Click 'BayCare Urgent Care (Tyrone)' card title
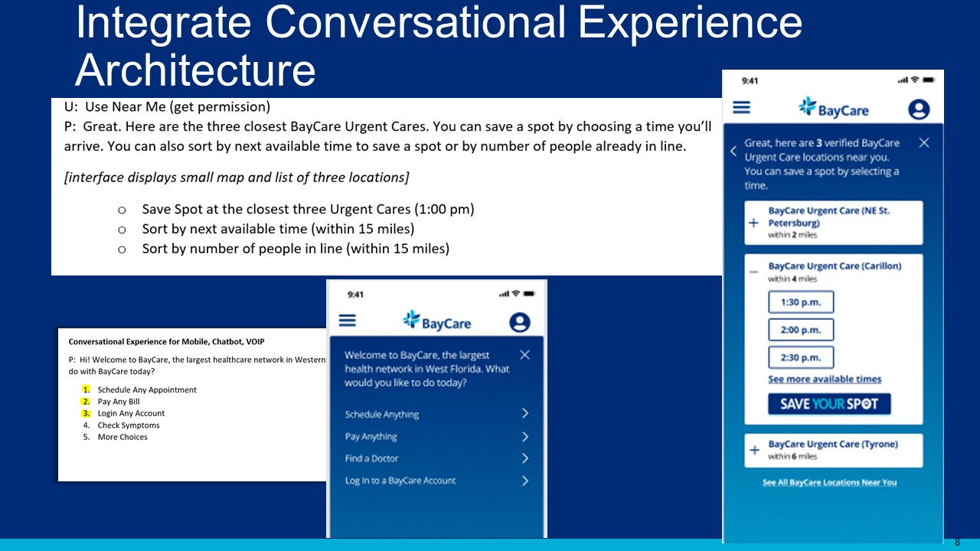This screenshot has width=980, height=551. [833, 444]
